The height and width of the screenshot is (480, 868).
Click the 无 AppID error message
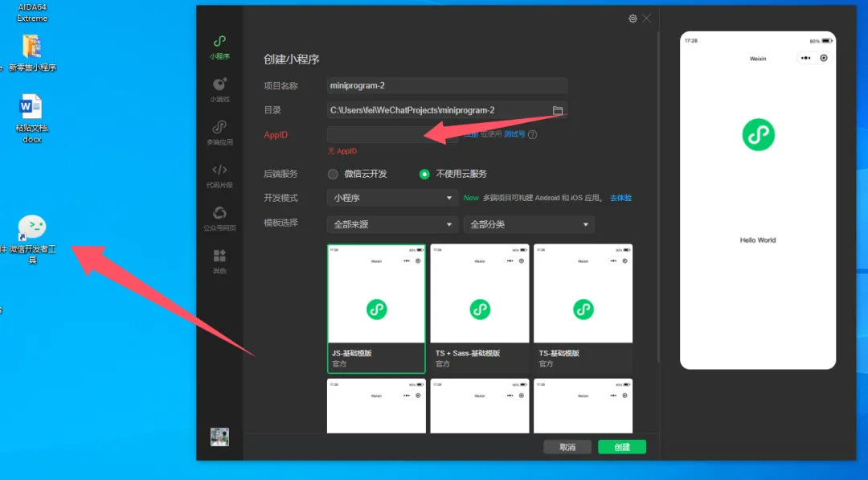(x=342, y=151)
